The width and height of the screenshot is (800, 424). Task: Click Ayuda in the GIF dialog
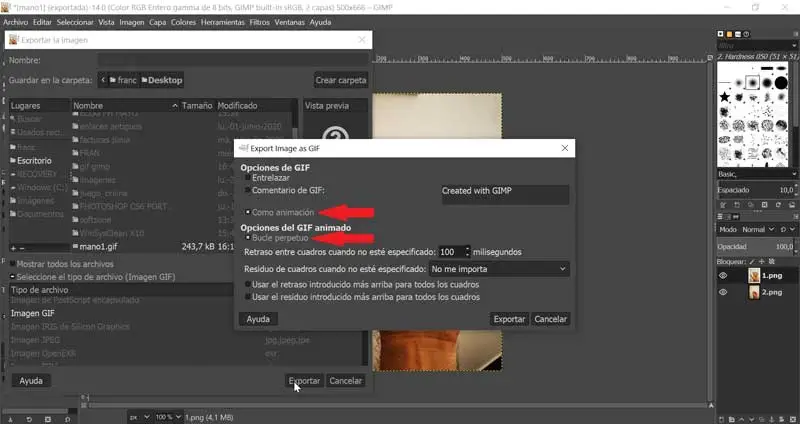258,319
